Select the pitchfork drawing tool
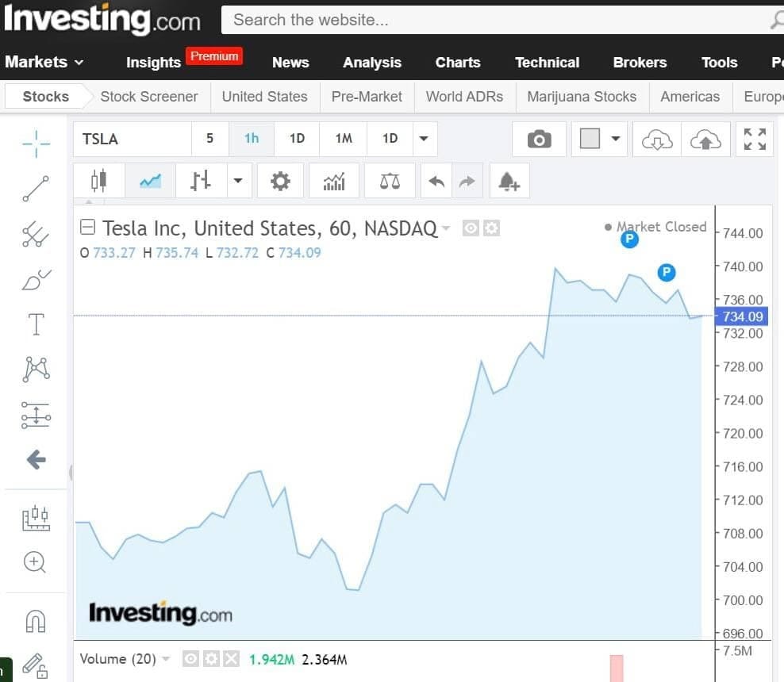 click(x=36, y=234)
